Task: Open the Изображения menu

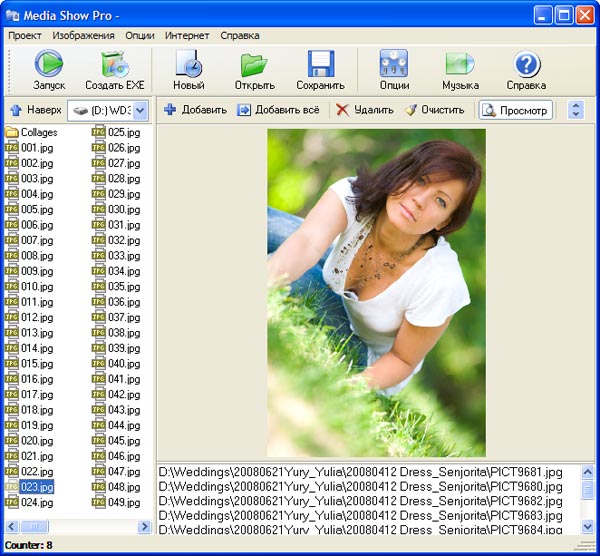Action: [83, 35]
